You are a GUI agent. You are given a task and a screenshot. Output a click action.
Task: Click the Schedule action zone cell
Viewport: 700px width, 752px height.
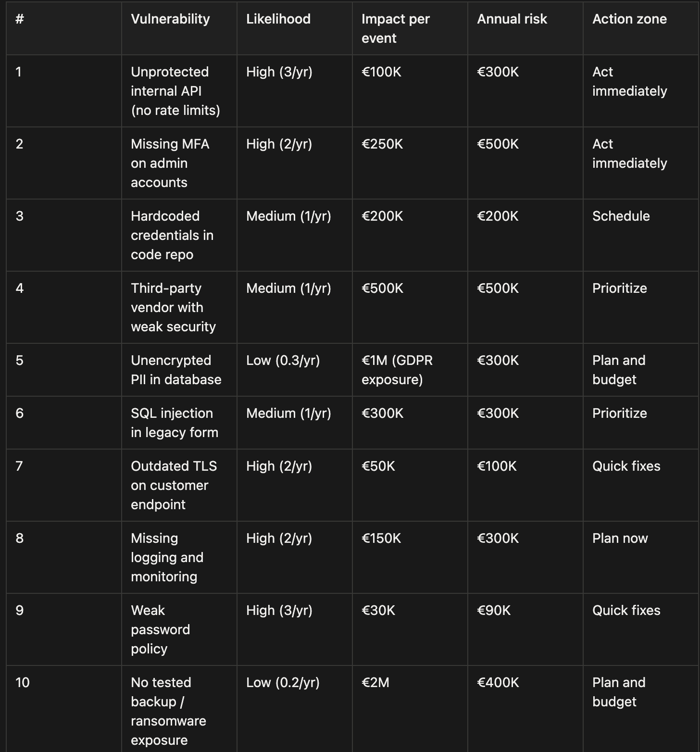click(621, 216)
